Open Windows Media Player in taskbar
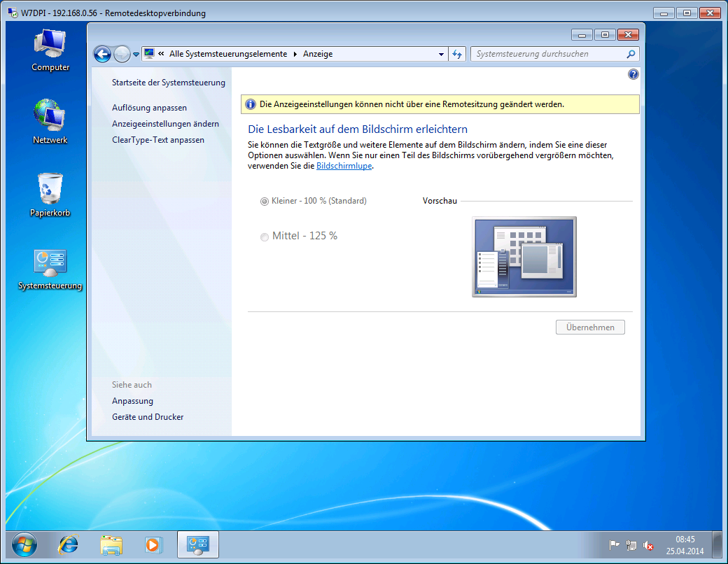 153,544
